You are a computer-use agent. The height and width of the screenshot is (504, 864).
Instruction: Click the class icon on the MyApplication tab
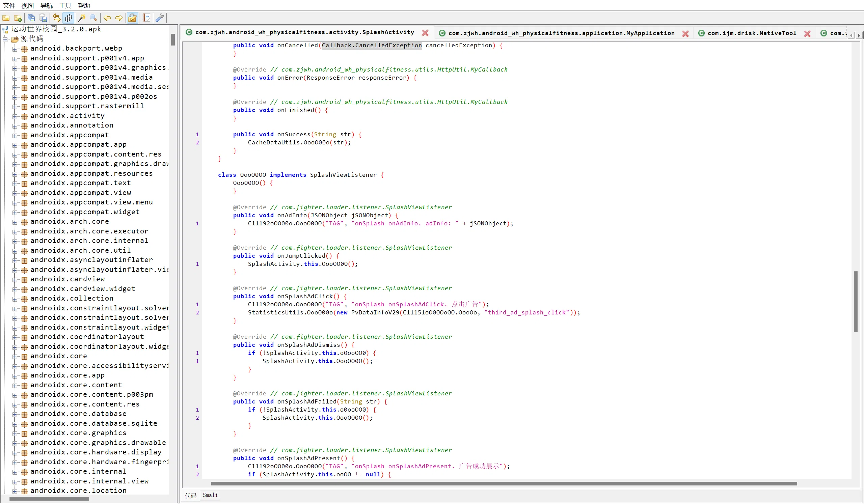(x=442, y=33)
